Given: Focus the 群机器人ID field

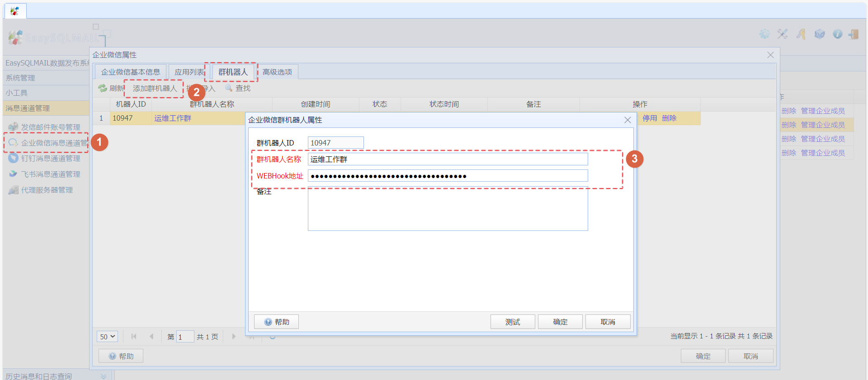Looking at the screenshot, I should pyautogui.click(x=336, y=143).
